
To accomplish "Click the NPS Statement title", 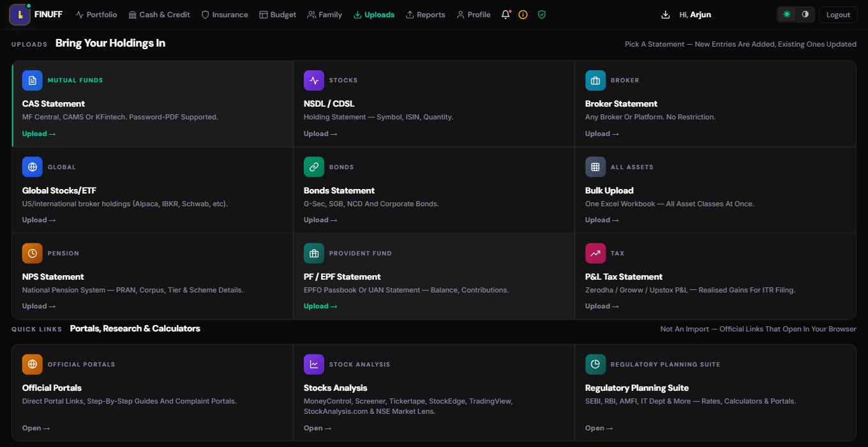I will (53, 277).
